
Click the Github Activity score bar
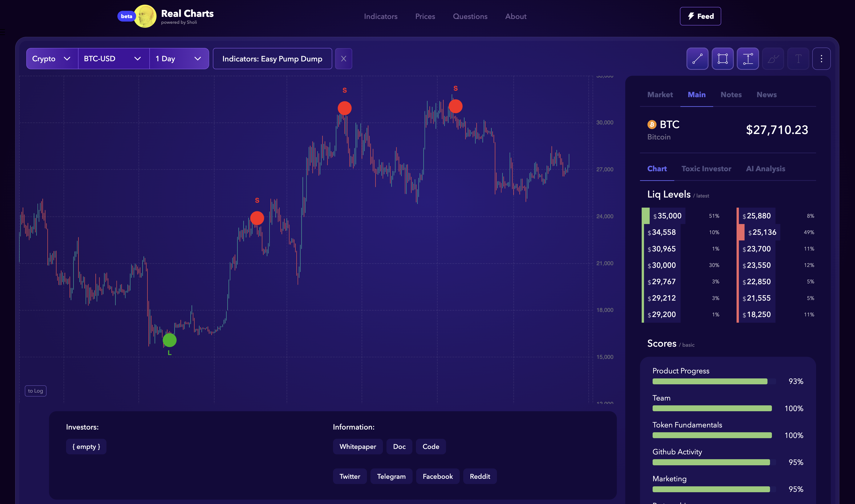(714, 462)
